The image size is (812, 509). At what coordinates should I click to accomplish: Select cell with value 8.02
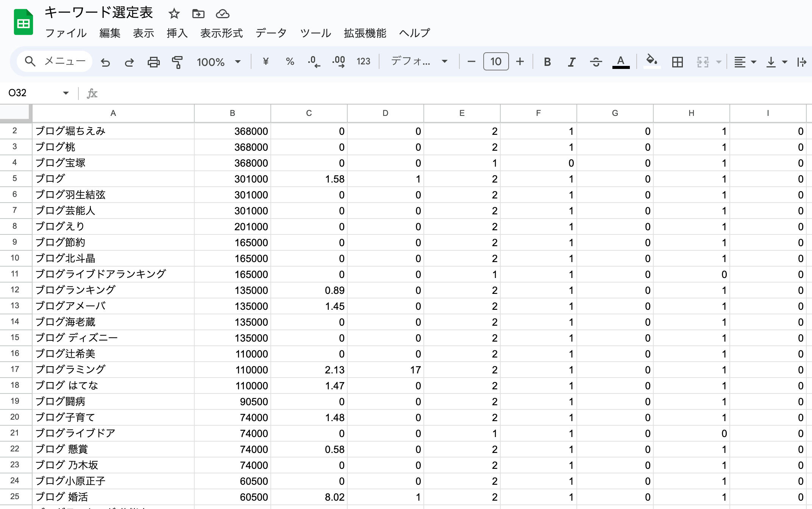309,497
